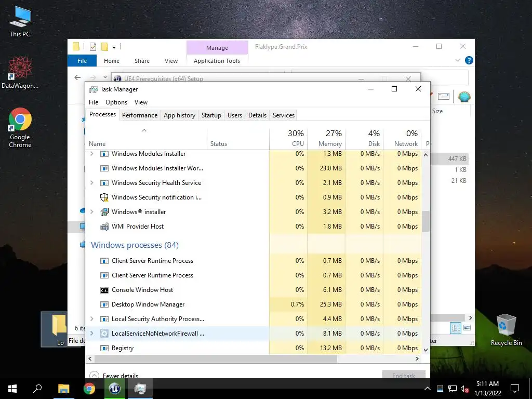This screenshot has width=532, height=399.
Task: Click the vertical scrollbar thumb in Task Manager
Action: pyautogui.click(x=426, y=221)
